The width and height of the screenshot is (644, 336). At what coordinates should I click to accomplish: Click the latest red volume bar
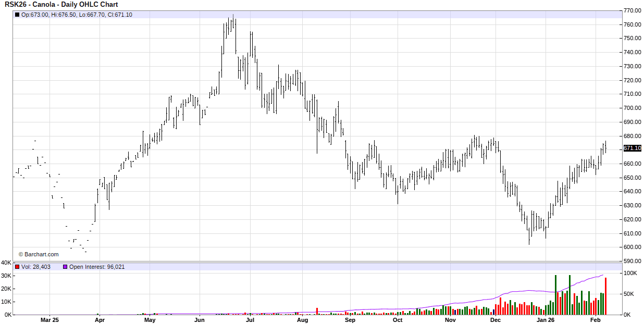[x=605, y=296]
